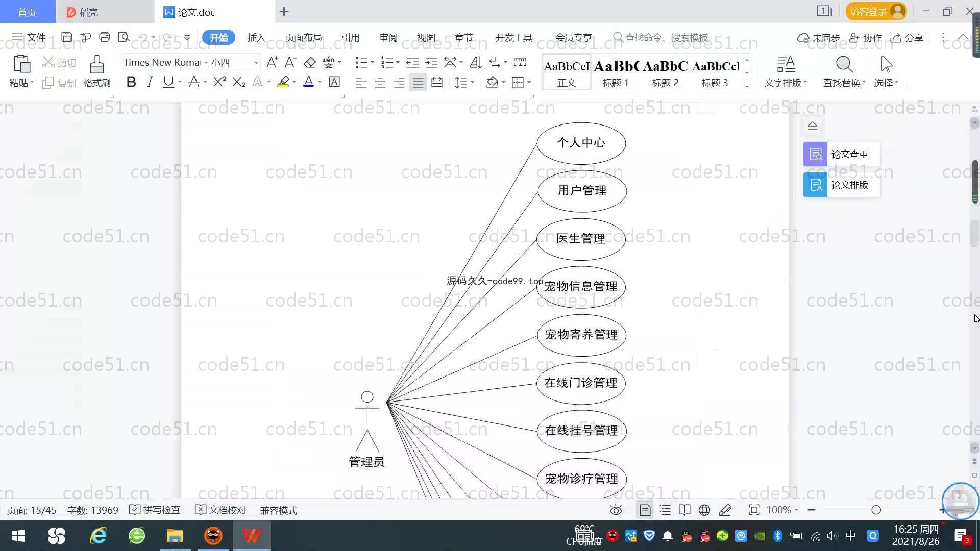Expand the borders dropdown
Screen dimensions: 980x551
529,82
